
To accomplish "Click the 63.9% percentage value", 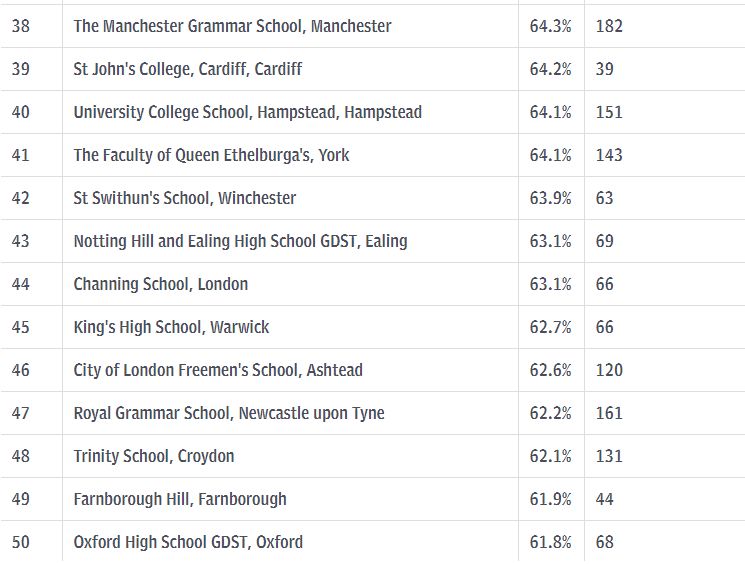I will click(551, 198).
